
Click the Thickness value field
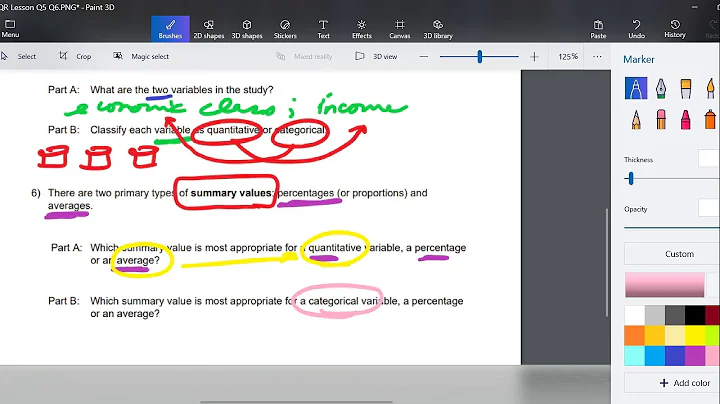(x=709, y=159)
